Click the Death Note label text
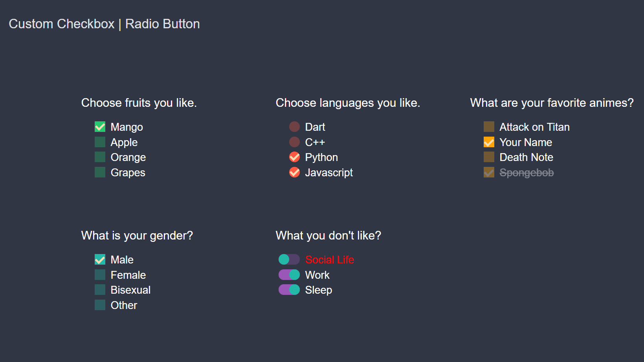The height and width of the screenshot is (362, 644). (x=526, y=157)
